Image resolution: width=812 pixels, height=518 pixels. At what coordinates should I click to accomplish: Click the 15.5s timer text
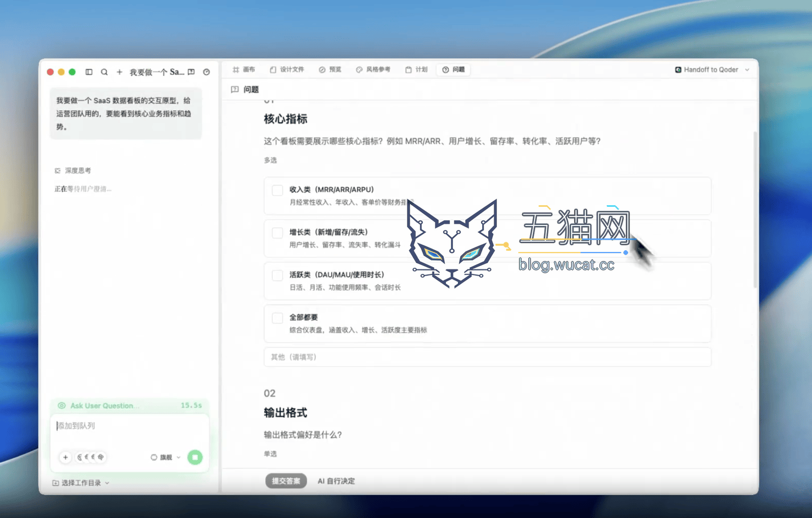tap(191, 405)
